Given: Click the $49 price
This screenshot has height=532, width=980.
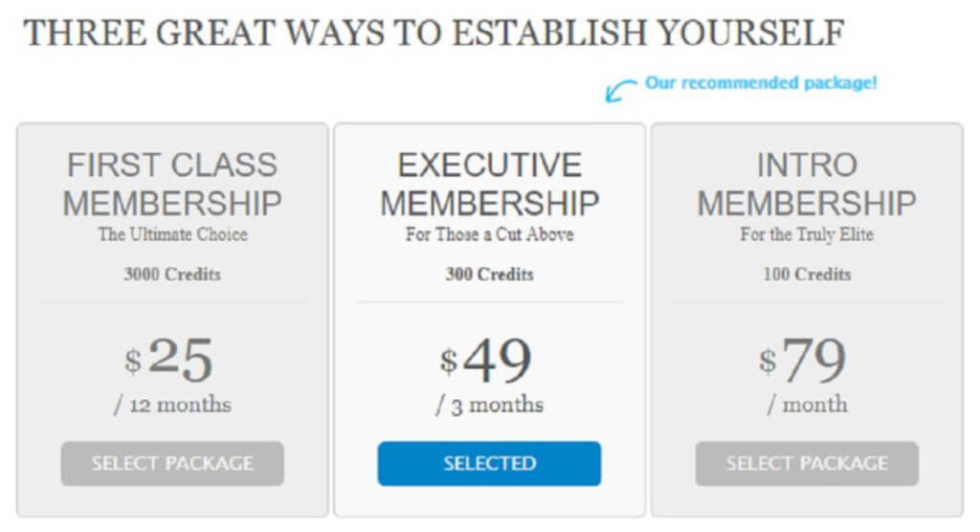Looking at the screenshot, I should click(485, 360).
